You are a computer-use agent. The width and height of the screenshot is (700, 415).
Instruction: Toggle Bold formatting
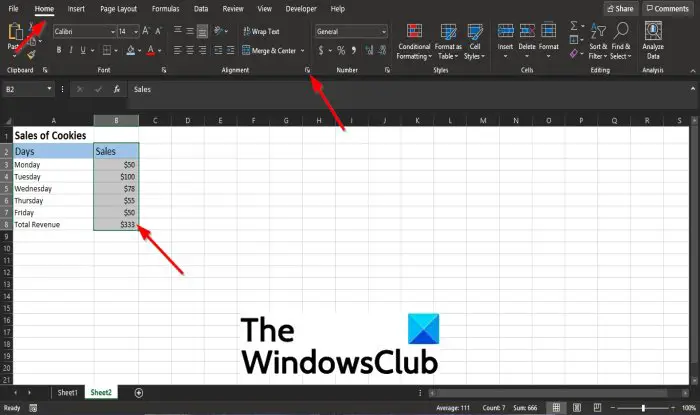(x=59, y=50)
